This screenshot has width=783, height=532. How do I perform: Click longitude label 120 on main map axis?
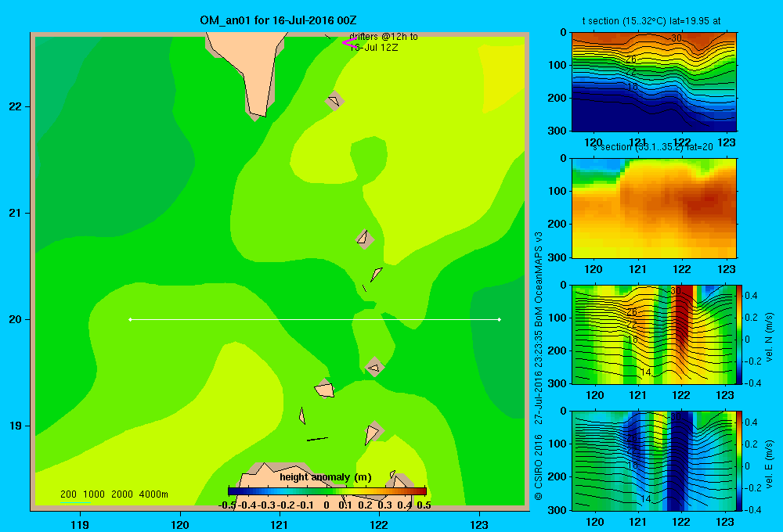[180, 524]
